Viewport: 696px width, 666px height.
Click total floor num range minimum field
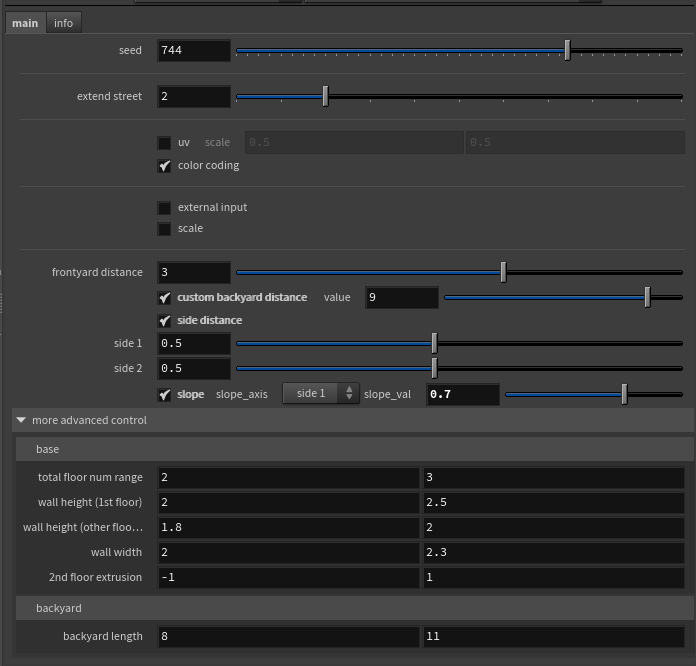pos(289,478)
